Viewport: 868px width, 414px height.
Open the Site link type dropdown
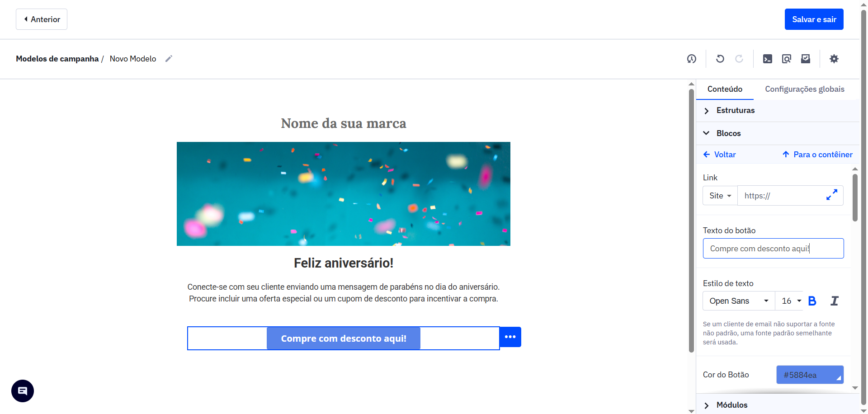click(720, 195)
